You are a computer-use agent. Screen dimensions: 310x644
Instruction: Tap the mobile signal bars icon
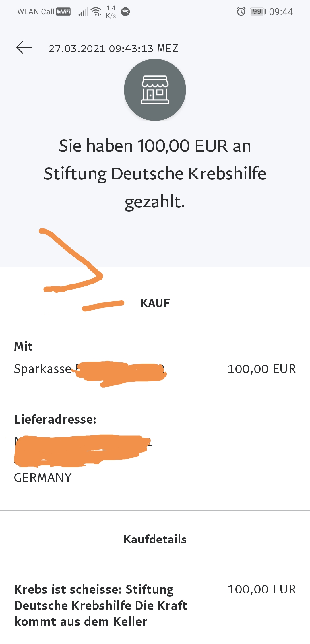[83, 12]
